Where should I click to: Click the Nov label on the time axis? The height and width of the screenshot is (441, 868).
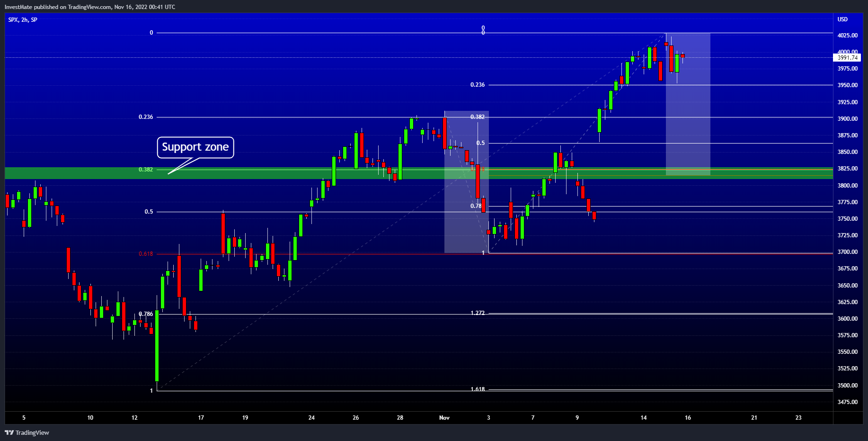444,418
